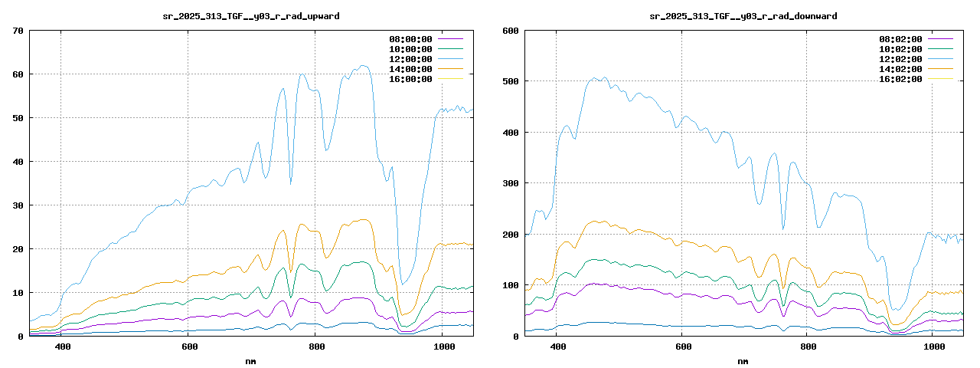
Task: Pick the 10:02:00 legend entry
Action: pyautogui.click(x=900, y=49)
